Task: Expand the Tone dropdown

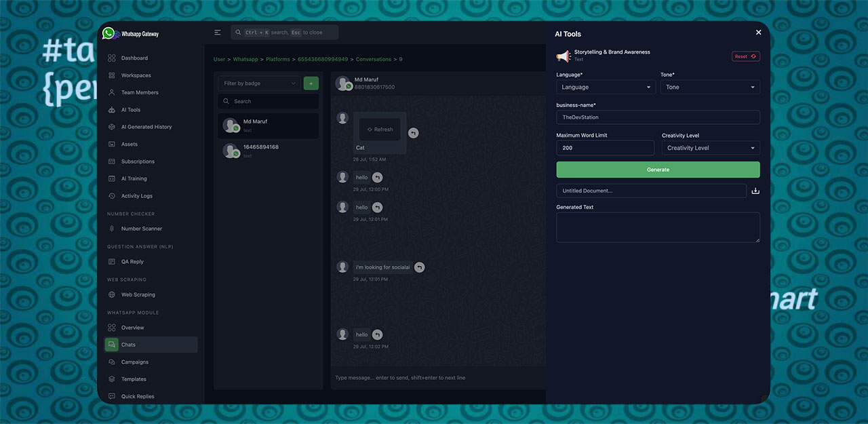Action: pyautogui.click(x=709, y=88)
